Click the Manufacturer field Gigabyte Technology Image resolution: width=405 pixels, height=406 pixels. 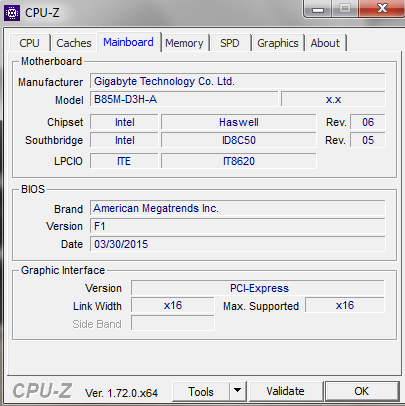(x=237, y=81)
